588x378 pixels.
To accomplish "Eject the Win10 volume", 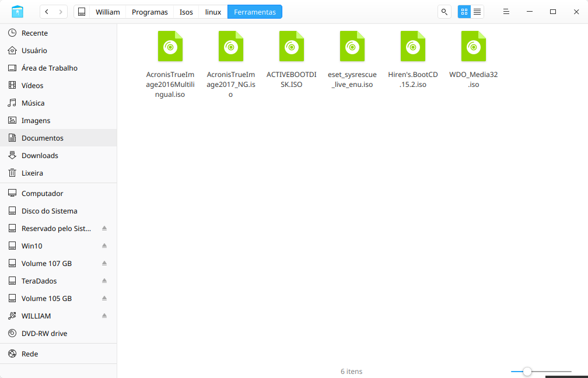I will 104,246.
